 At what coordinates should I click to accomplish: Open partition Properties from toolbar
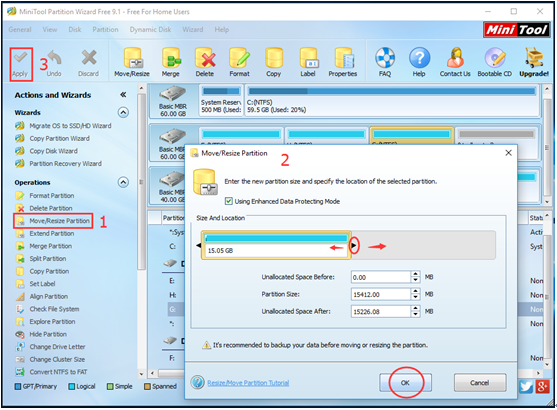tap(343, 63)
